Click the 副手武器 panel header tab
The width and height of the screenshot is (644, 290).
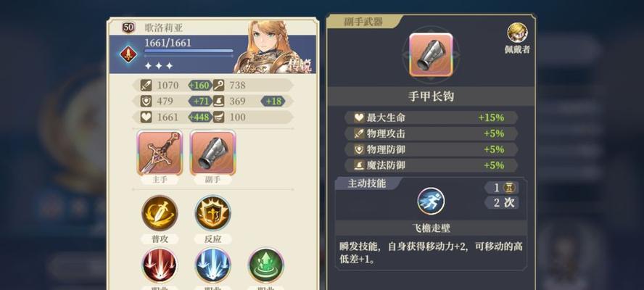(x=364, y=22)
